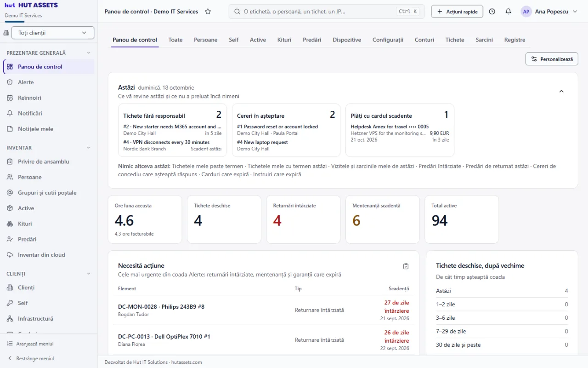Open the Tichete tab
588x368 pixels.
[x=455, y=40]
